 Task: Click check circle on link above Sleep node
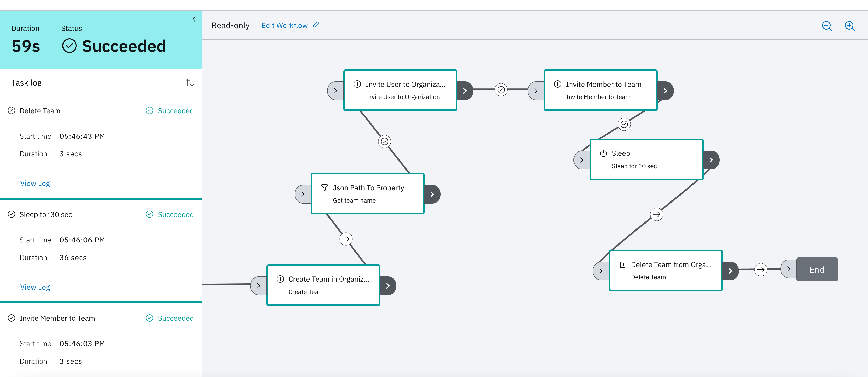(624, 124)
